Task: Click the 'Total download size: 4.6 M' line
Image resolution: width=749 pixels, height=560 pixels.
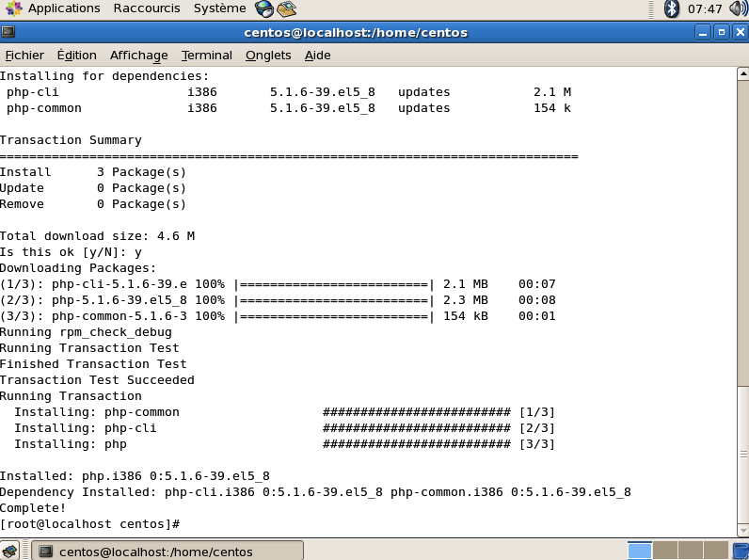Action: [98, 236]
